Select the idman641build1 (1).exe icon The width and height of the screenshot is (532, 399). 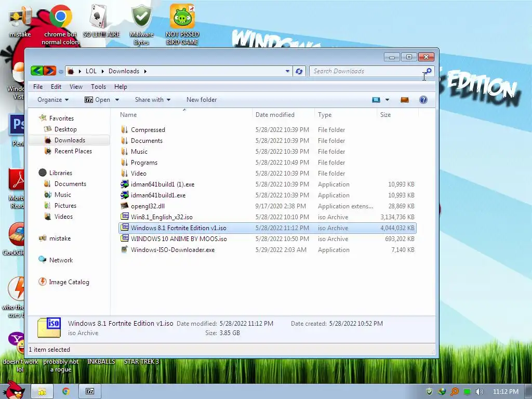pos(125,184)
